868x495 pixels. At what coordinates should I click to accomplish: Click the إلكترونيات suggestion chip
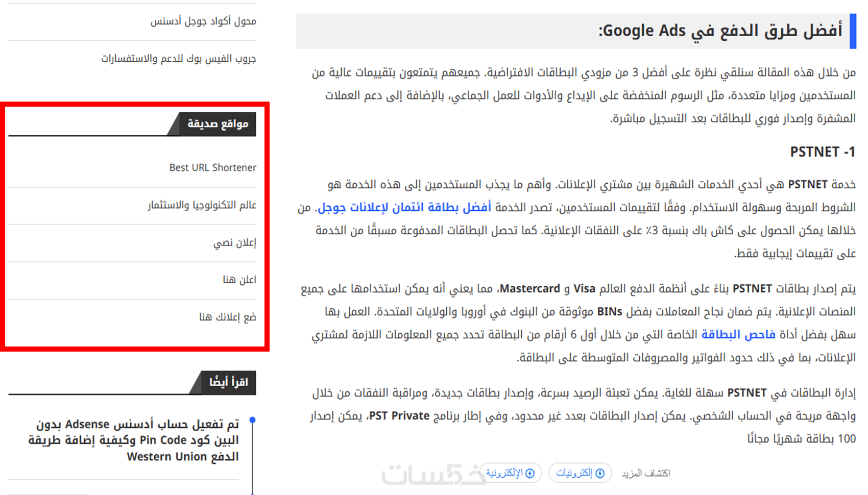coord(580,473)
